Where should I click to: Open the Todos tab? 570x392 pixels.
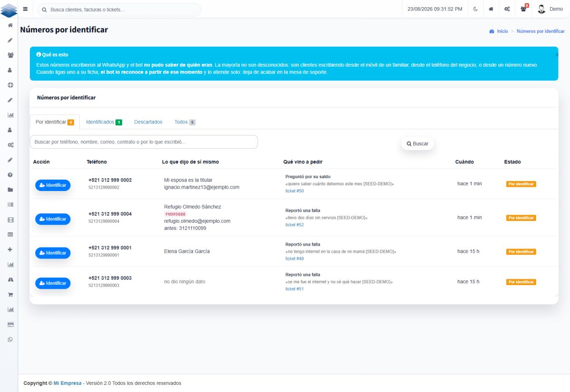[x=184, y=122]
